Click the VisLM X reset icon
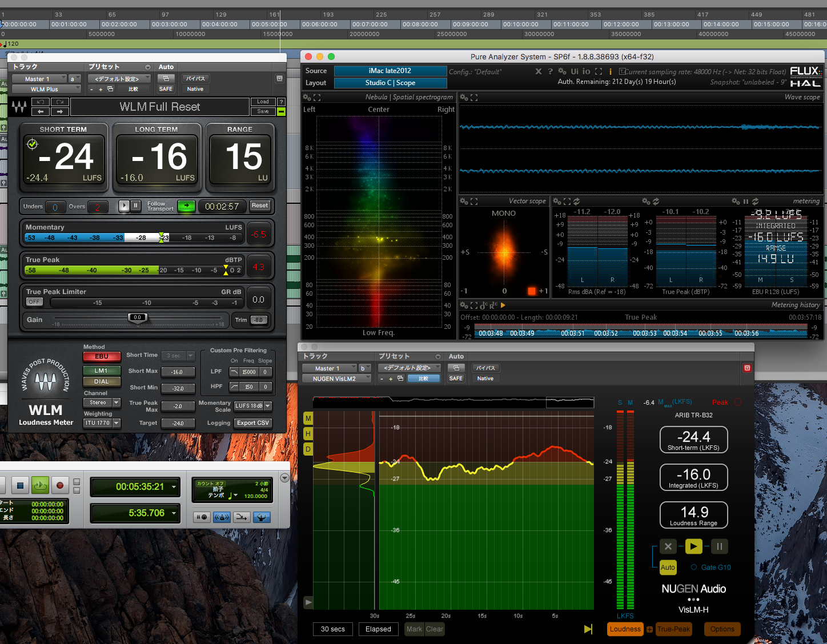 [x=668, y=546]
